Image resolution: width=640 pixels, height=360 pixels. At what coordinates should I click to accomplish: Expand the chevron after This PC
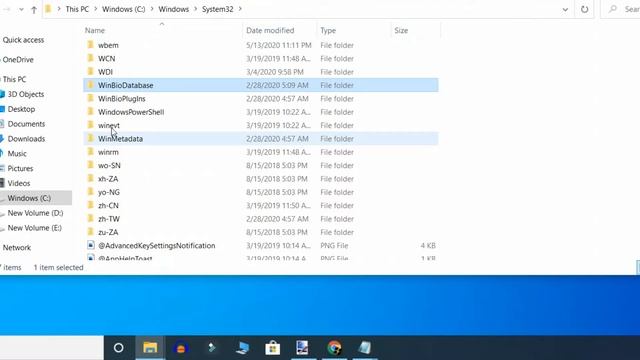click(95, 9)
